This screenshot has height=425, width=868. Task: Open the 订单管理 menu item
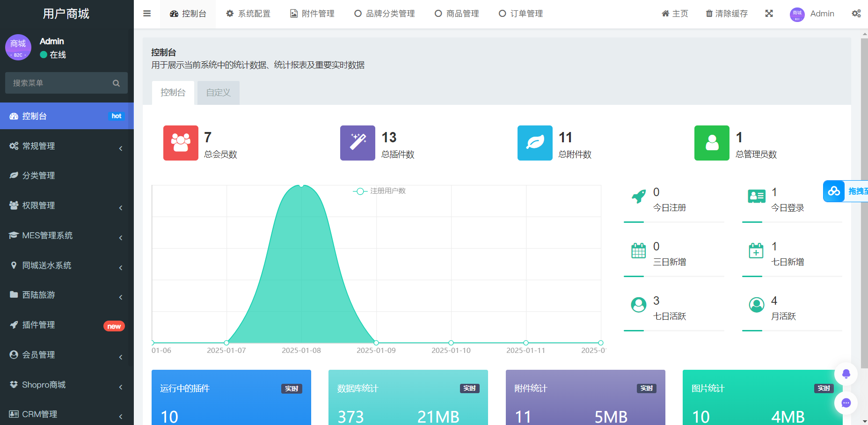pos(520,14)
